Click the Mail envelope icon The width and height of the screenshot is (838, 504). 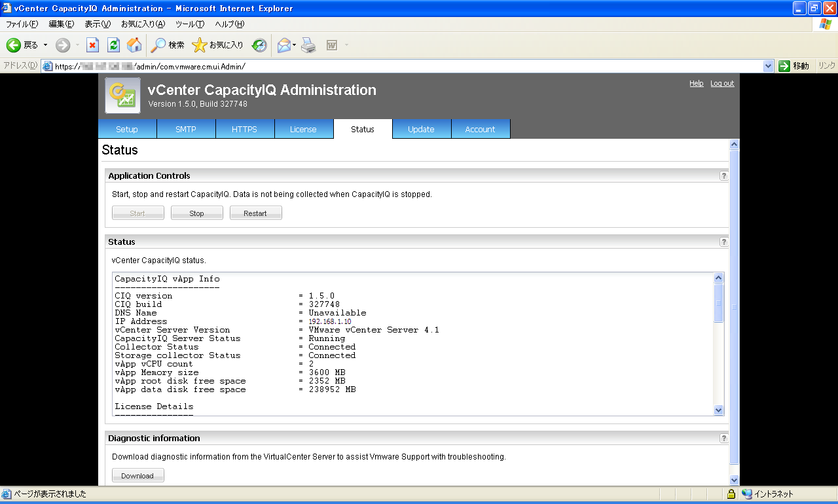(283, 45)
